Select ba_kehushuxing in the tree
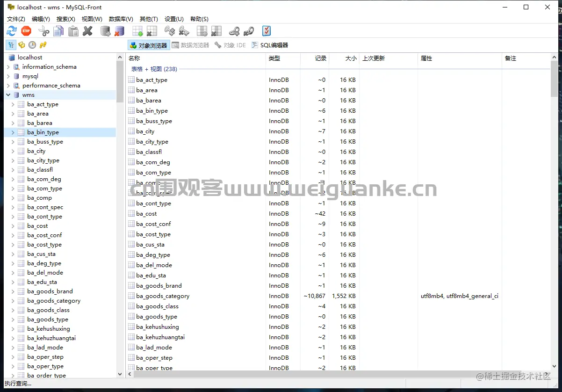This screenshot has width=562, height=392. [48, 329]
